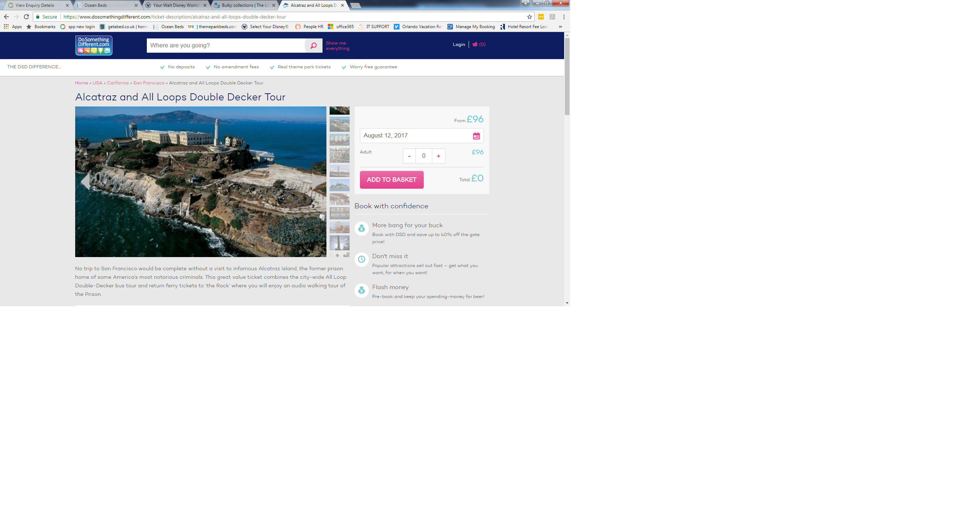
Task: Click page vertical scrollbar thumb
Action: (x=567, y=76)
